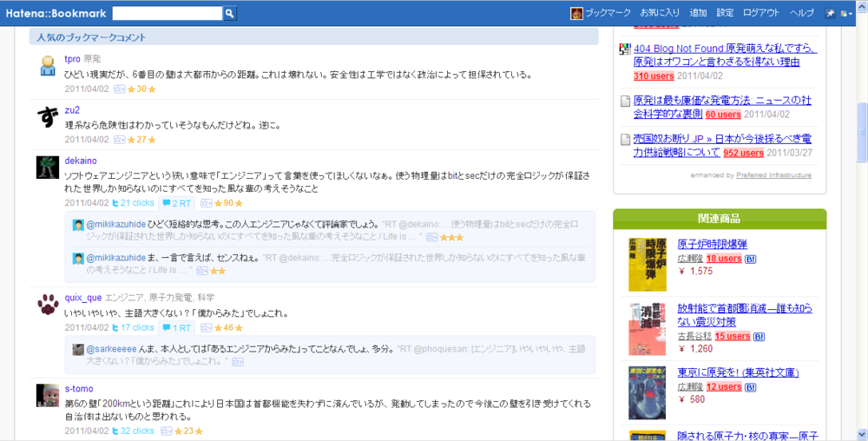Click the add-star button on quix_que's comment
868x441 pixels.
pos(206,328)
